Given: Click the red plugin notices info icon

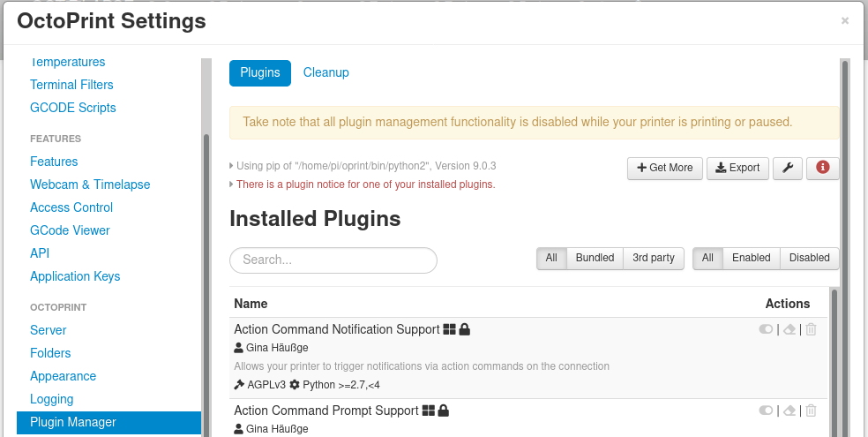Looking at the screenshot, I should [822, 168].
